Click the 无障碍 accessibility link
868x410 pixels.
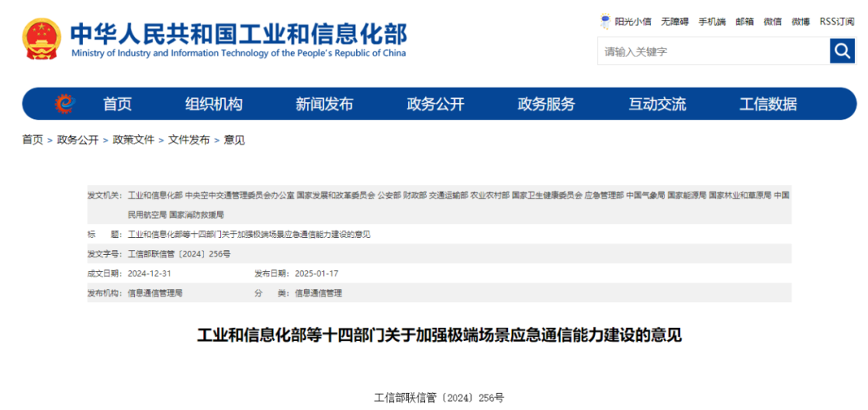(x=674, y=22)
